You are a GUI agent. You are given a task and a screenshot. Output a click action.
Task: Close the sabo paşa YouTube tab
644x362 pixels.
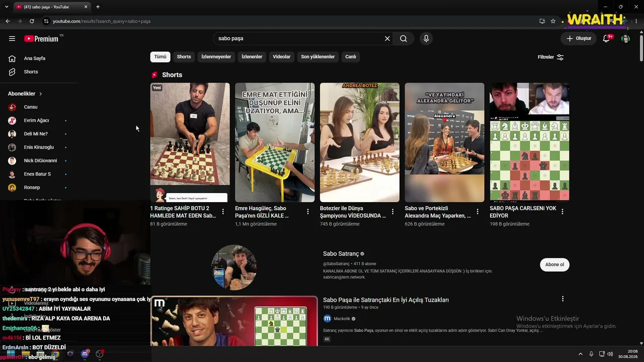coord(86,7)
